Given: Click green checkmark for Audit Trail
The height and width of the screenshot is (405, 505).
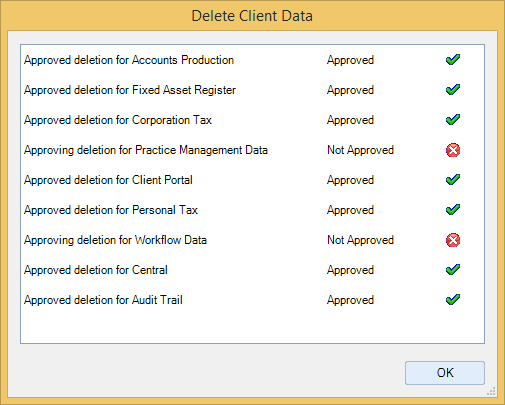Looking at the screenshot, I should [453, 300].
